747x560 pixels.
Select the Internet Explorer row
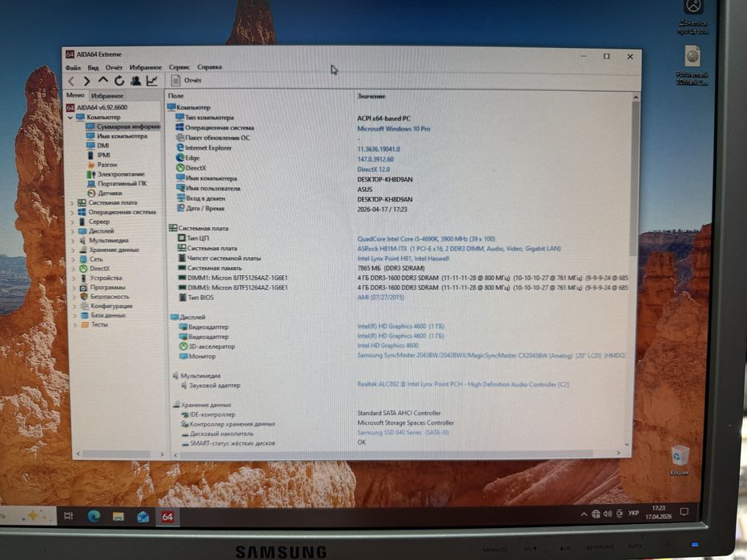[400, 149]
